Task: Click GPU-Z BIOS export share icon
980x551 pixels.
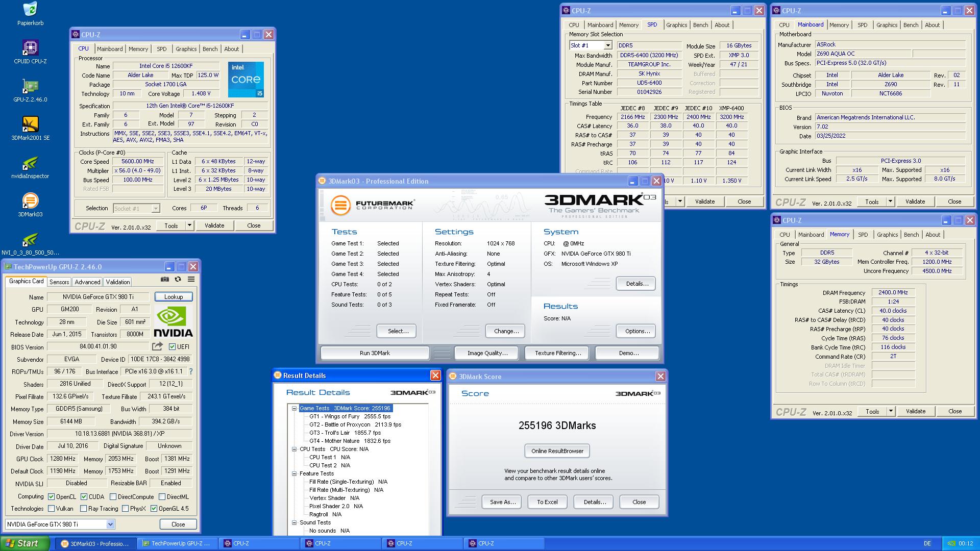Action: [157, 346]
